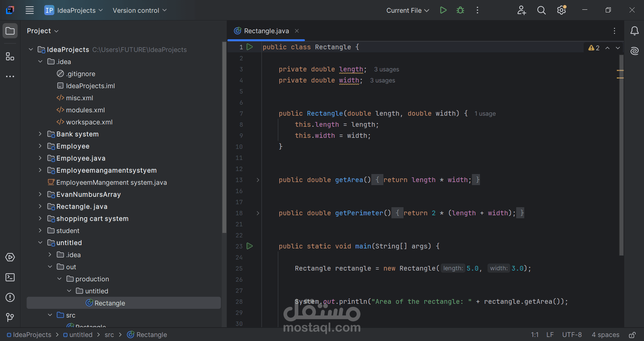This screenshot has width=644, height=341.
Task: Open editor tab options menu
Action: pos(614,31)
